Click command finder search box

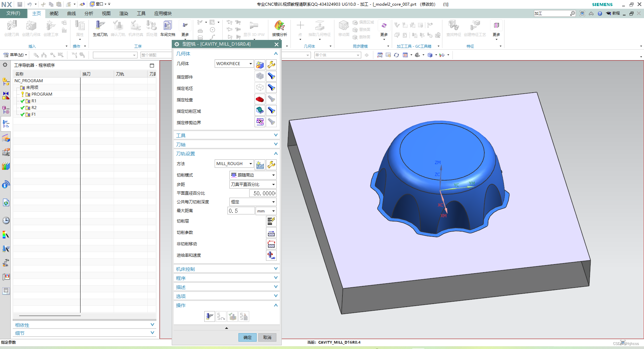click(x=552, y=13)
